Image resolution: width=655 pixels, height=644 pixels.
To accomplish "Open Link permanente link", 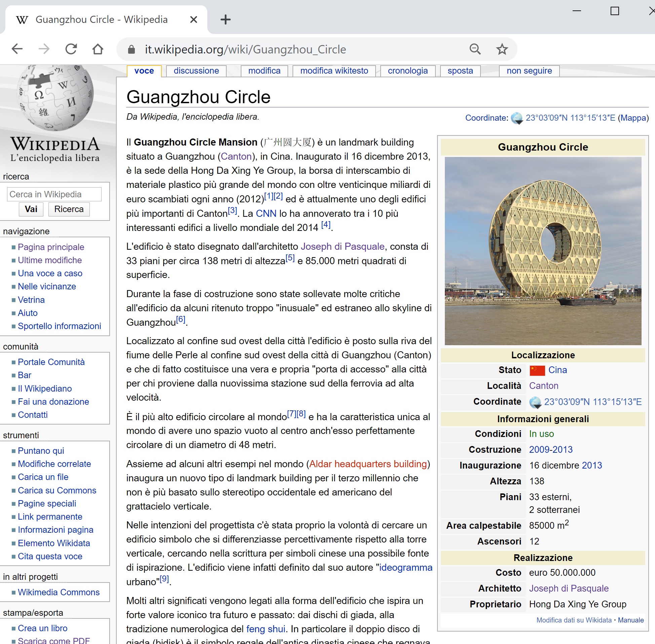I will [50, 517].
